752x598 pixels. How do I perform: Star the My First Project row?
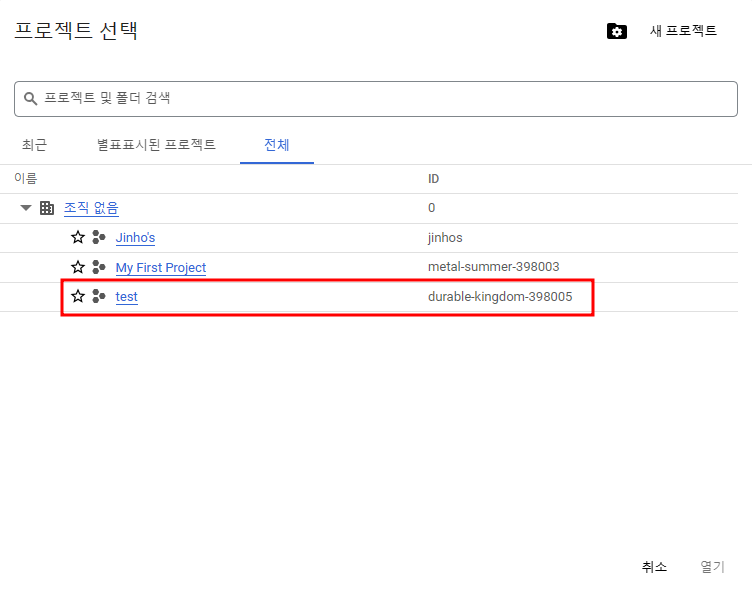point(78,267)
